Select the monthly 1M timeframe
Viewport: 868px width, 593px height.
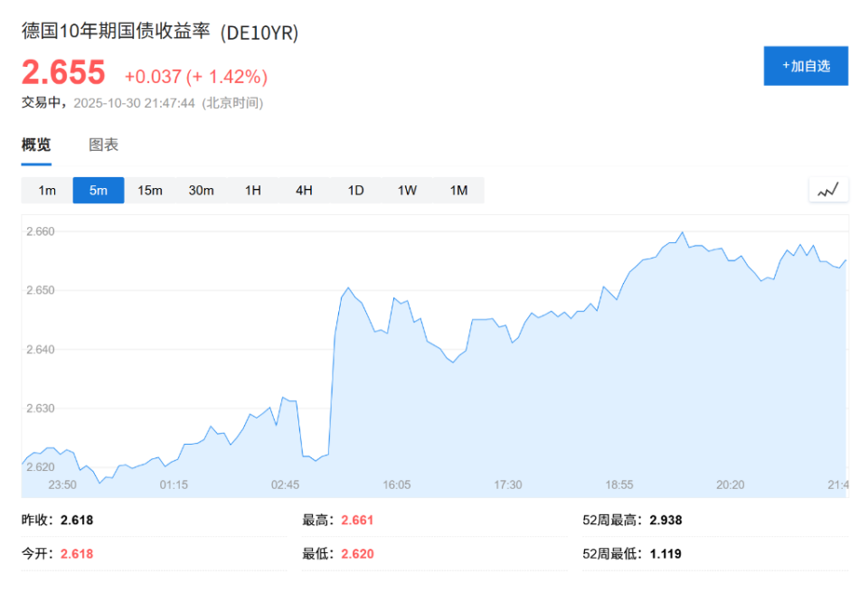pos(458,190)
